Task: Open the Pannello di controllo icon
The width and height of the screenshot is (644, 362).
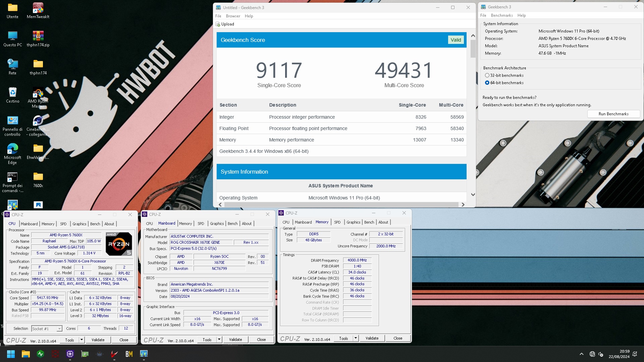Action: (12, 126)
